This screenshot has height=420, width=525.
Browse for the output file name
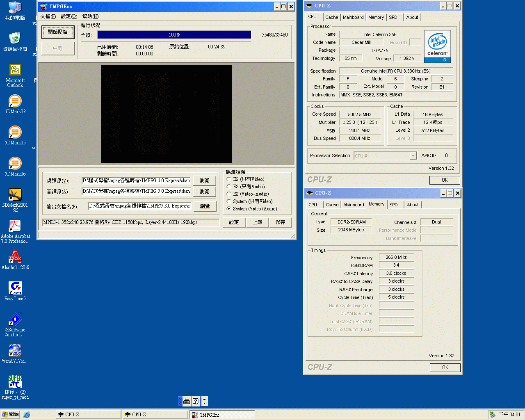click(x=205, y=206)
